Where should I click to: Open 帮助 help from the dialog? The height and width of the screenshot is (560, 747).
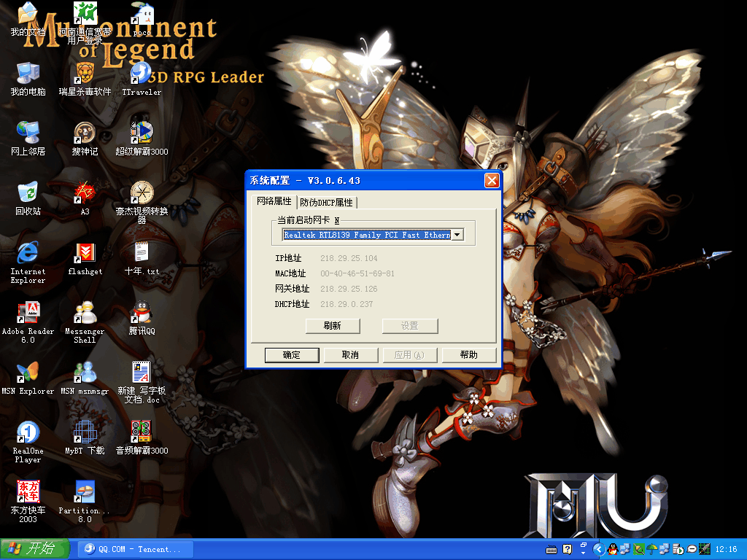pos(469,355)
